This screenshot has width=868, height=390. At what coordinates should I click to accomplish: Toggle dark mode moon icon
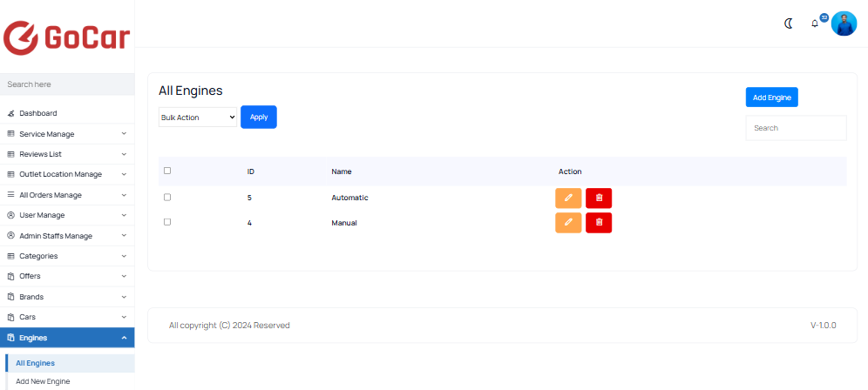click(789, 24)
